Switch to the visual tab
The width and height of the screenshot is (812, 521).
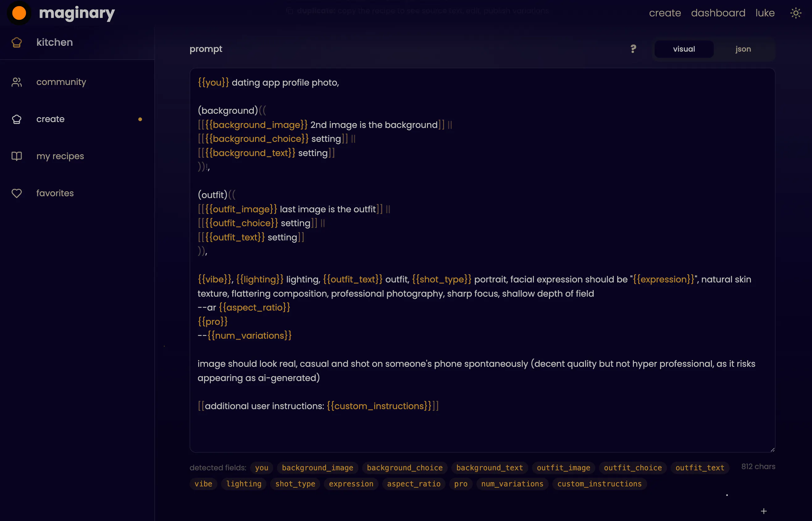coord(684,49)
